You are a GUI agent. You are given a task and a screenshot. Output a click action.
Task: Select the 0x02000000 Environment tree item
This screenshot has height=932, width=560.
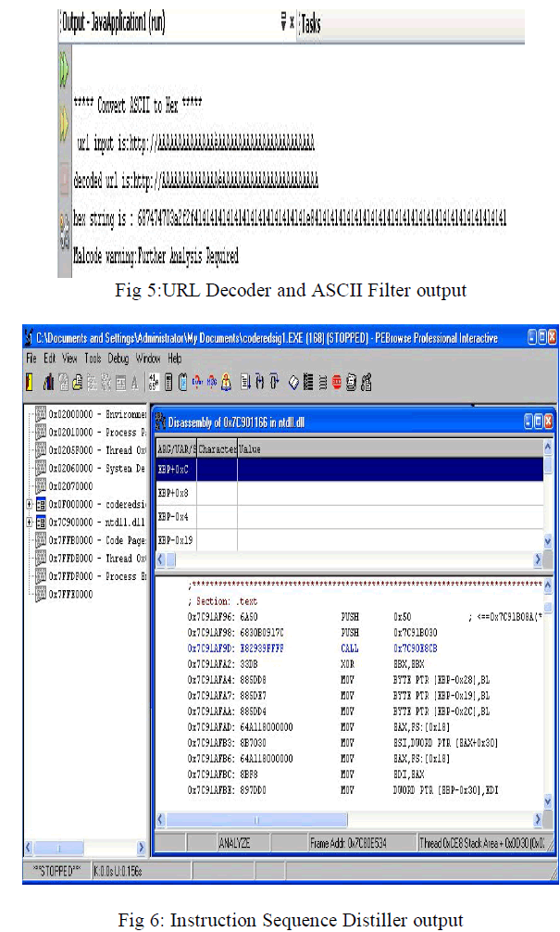click(x=89, y=413)
